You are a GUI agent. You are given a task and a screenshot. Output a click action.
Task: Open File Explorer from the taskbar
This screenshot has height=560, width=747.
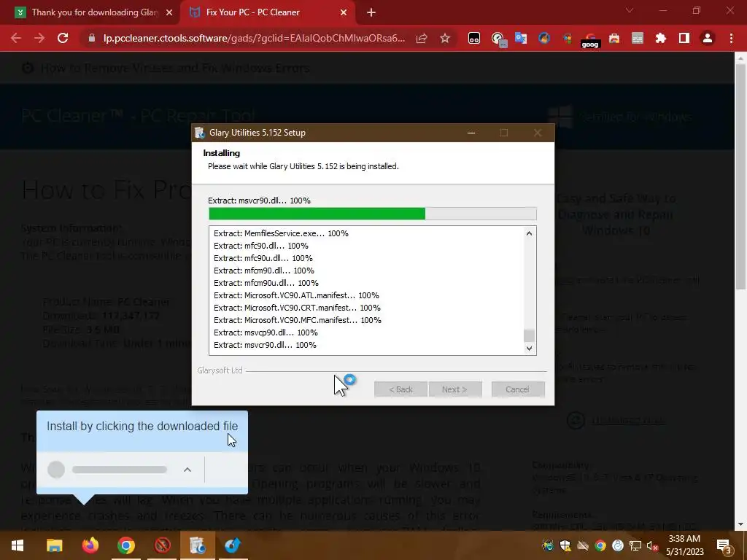54,545
